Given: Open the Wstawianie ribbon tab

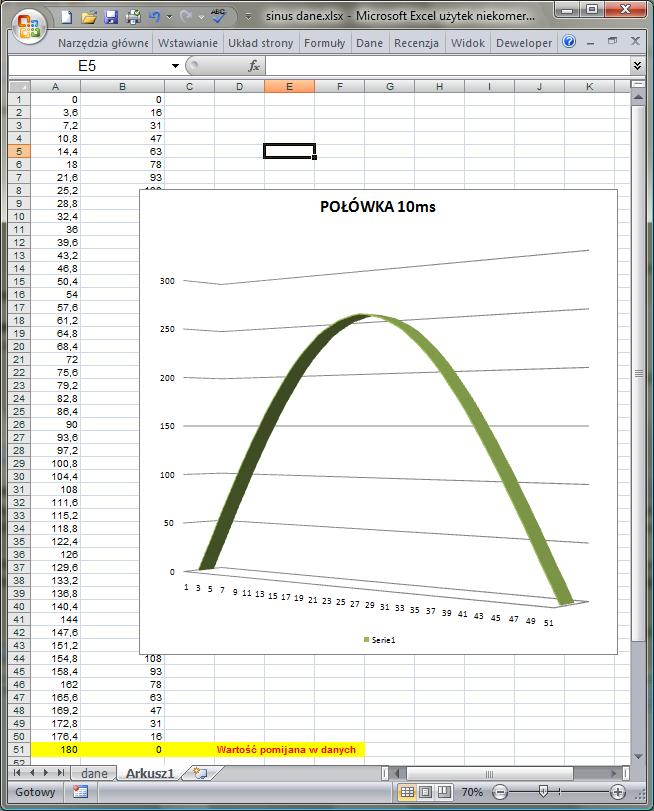Looking at the screenshot, I should (187, 43).
